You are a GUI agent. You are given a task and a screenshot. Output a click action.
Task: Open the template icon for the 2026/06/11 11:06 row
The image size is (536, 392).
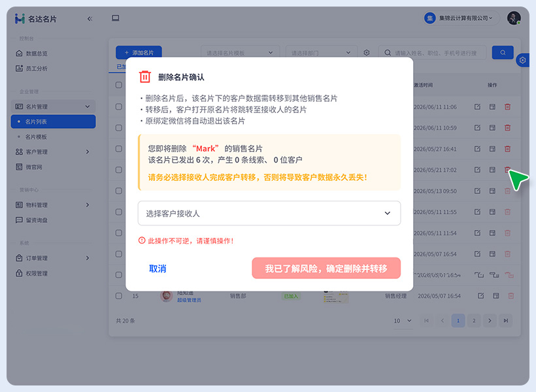pos(492,107)
